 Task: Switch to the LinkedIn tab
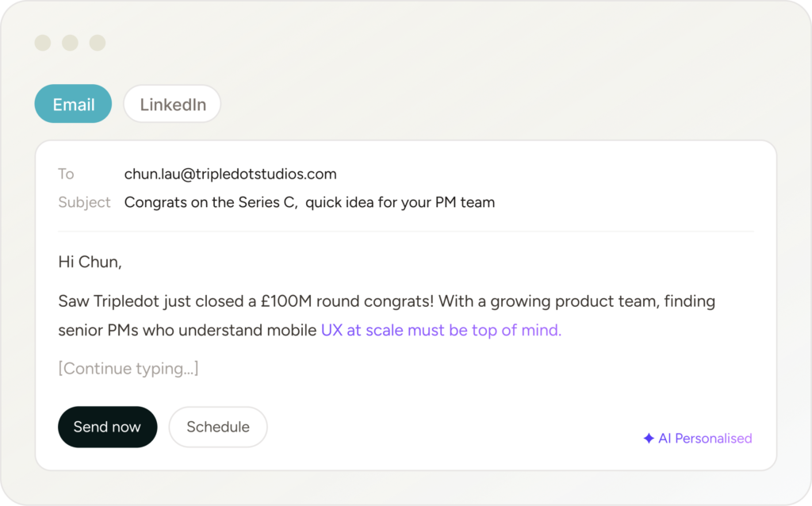click(x=172, y=105)
